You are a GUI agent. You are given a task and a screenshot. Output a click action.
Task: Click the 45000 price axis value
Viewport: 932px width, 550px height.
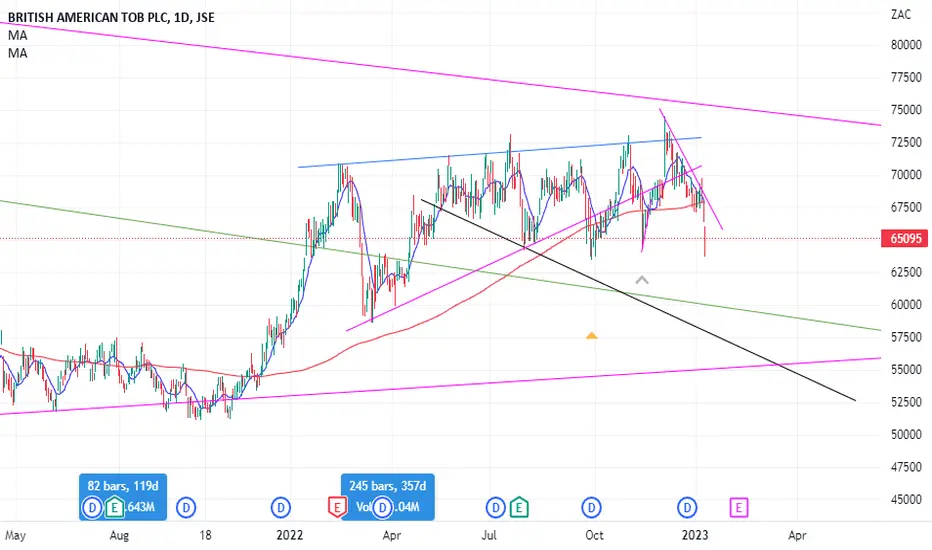pos(906,499)
